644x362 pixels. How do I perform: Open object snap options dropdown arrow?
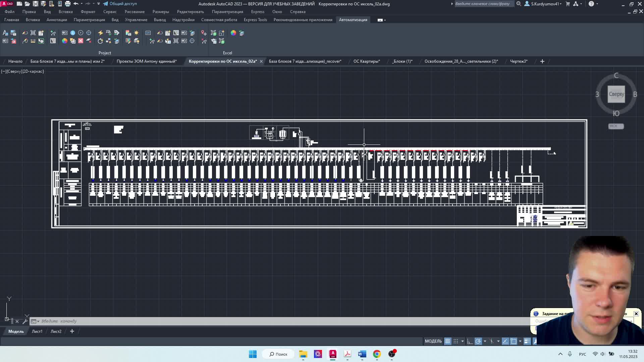coord(520,341)
